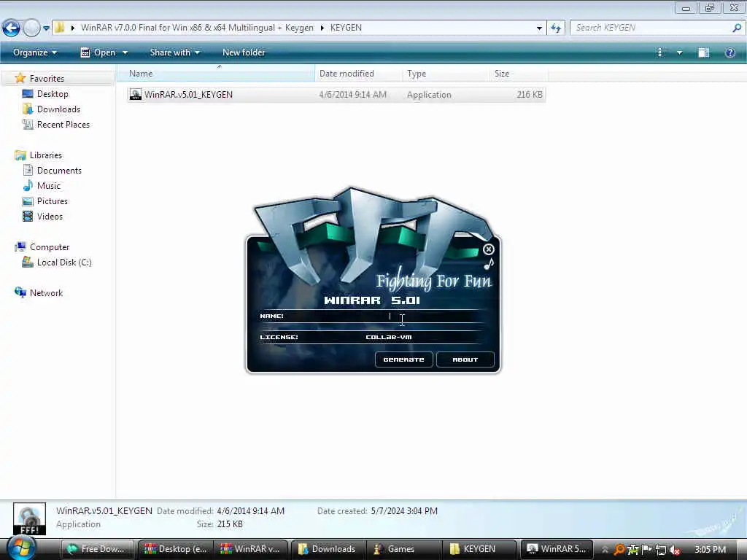This screenshot has height=560, width=747.
Task: Click the Refresh button next to address bar
Action: 555,28
